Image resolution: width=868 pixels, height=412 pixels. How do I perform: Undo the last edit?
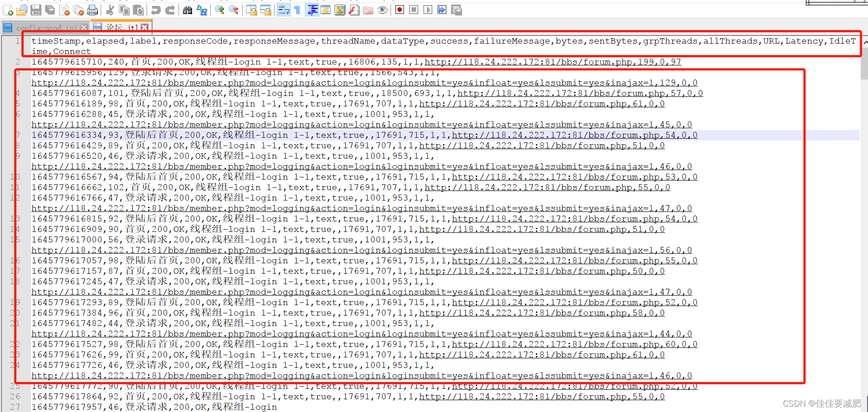[x=156, y=10]
